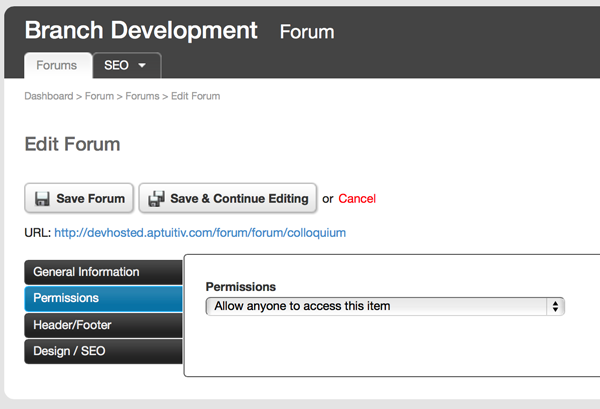This screenshot has height=409, width=600.
Task: Navigate to Forums in the breadcrumb trail
Action: tap(142, 96)
